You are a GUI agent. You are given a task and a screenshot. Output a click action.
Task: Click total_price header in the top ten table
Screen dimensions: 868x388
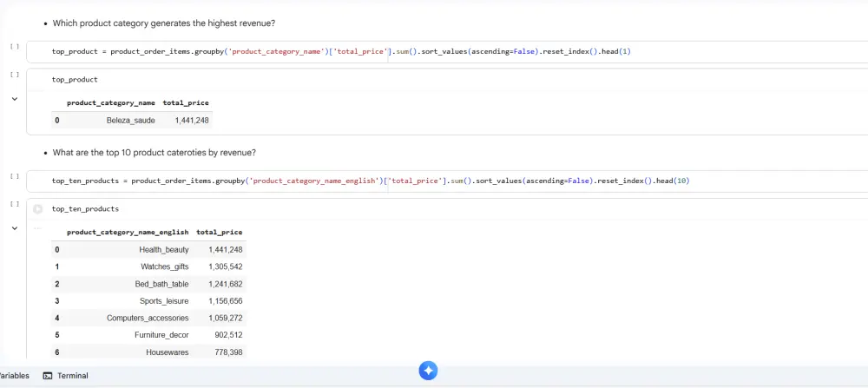coord(220,233)
